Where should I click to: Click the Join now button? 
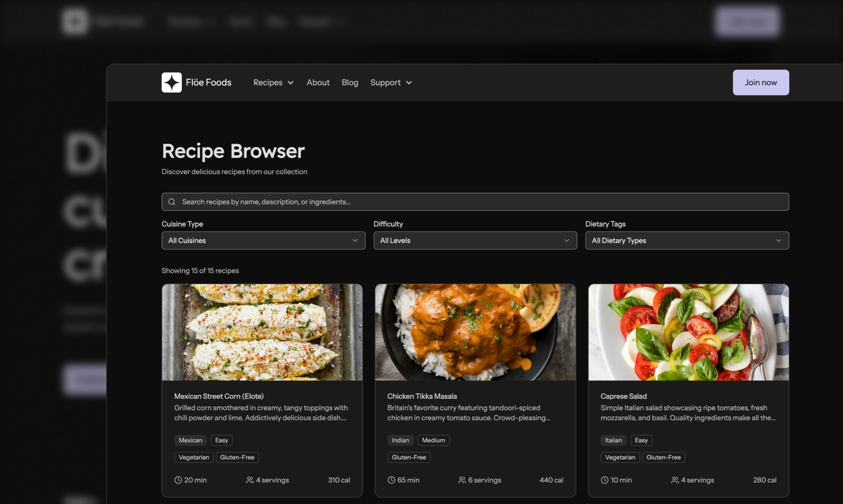[760, 82]
